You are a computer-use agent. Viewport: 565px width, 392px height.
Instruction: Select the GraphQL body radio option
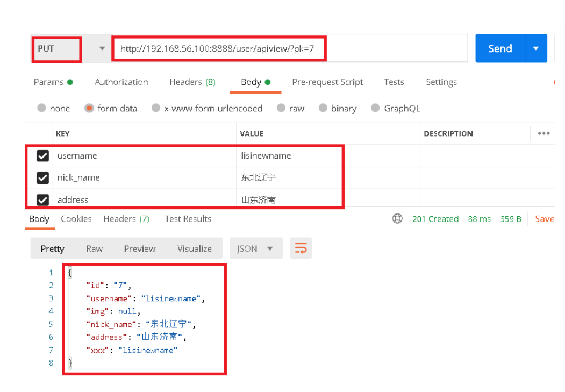click(375, 108)
